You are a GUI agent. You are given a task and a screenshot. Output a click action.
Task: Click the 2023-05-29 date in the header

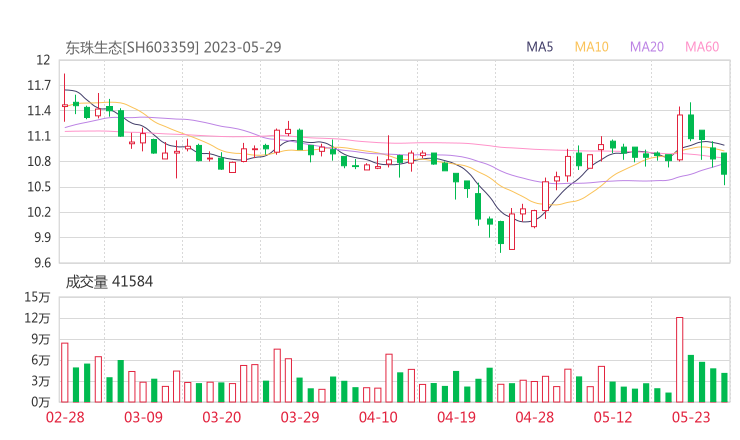243,47
